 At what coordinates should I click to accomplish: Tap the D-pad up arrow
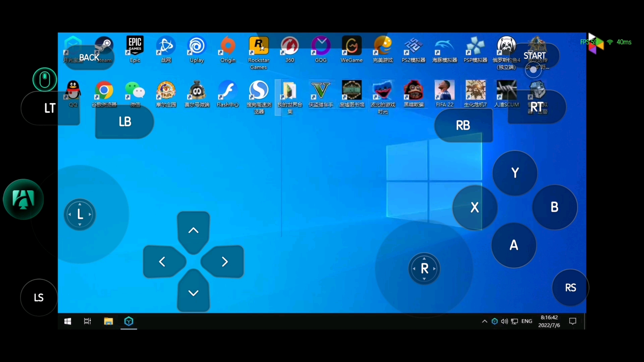click(194, 232)
